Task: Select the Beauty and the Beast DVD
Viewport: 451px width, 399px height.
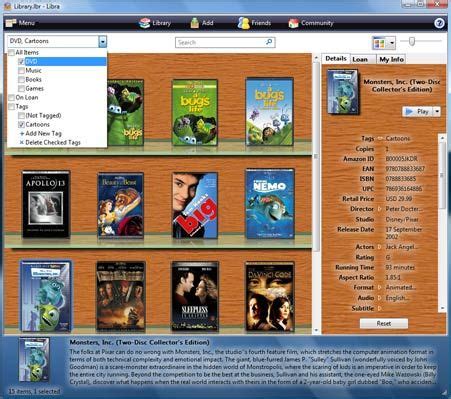Action: pos(121,205)
